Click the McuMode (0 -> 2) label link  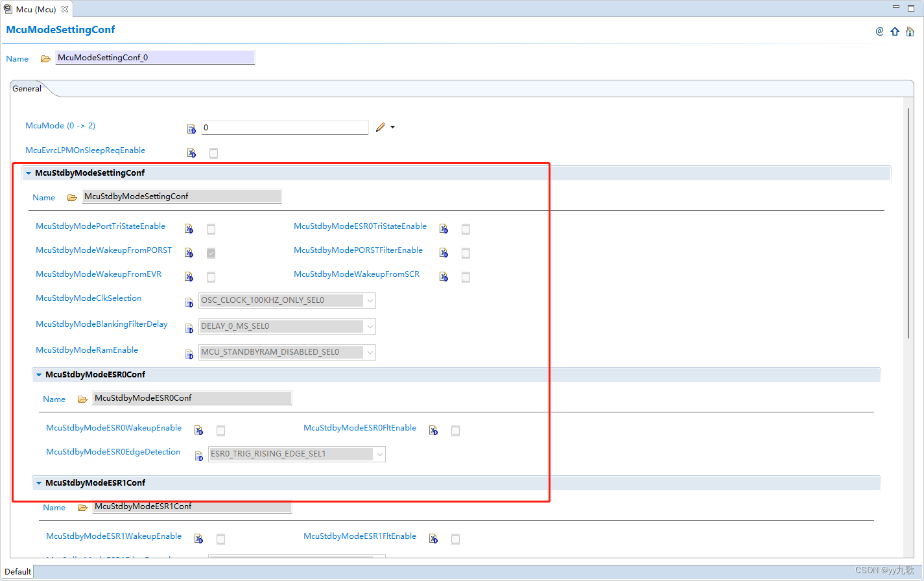[x=60, y=126]
